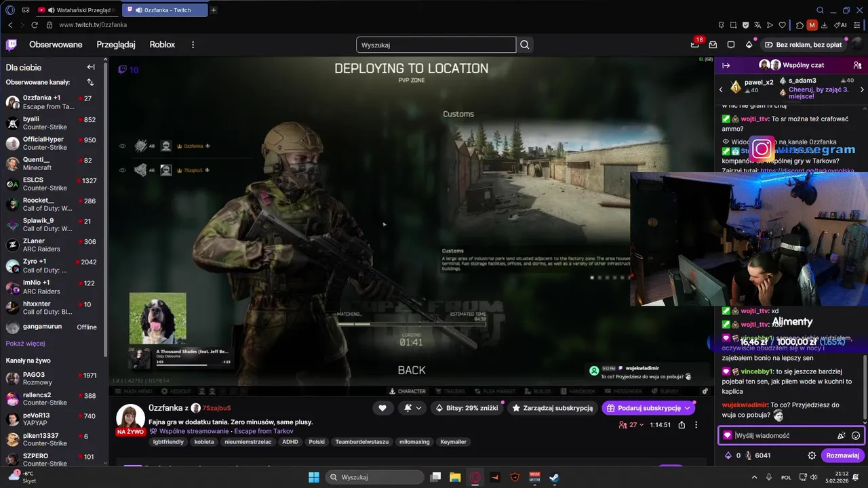The image size is (868, 488).
Task: Open the Twitch inbox notifications icon
Action: click(x=713, y=45)
